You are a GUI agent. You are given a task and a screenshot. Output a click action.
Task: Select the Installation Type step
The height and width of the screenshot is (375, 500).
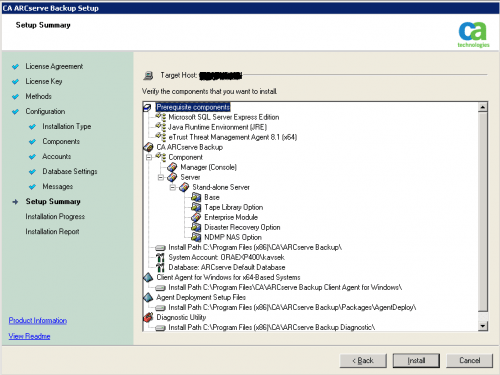pyautogui.click(x=67, y=126)
